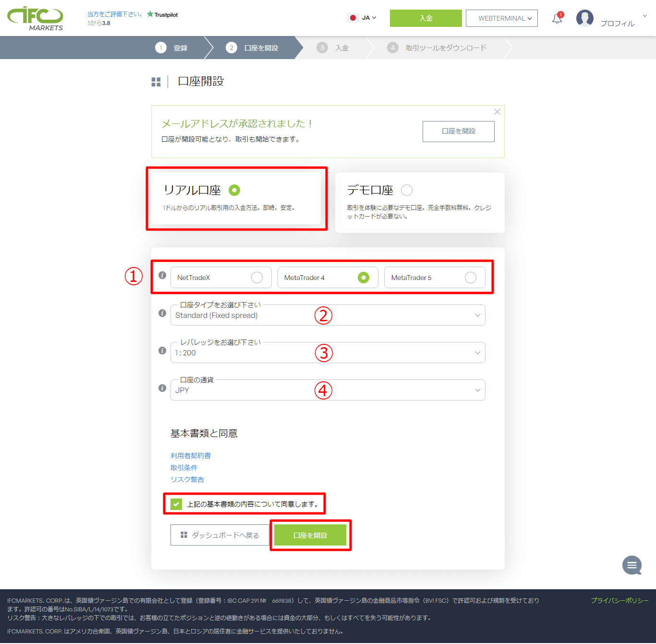Click the IFC Markets logo

point(35,19)
